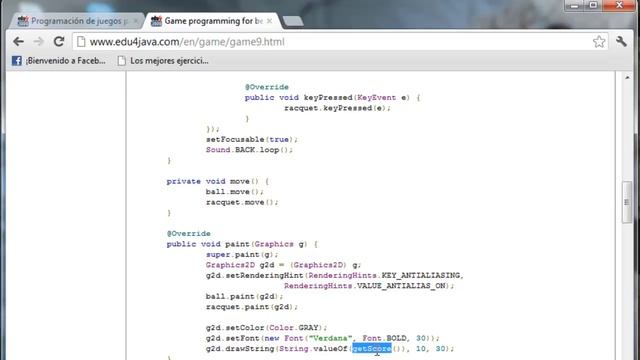Image resolution: width=640 pixels, height=360 pixels.
Task: Click @Override above keyPressed method
Action: [267, 87]
